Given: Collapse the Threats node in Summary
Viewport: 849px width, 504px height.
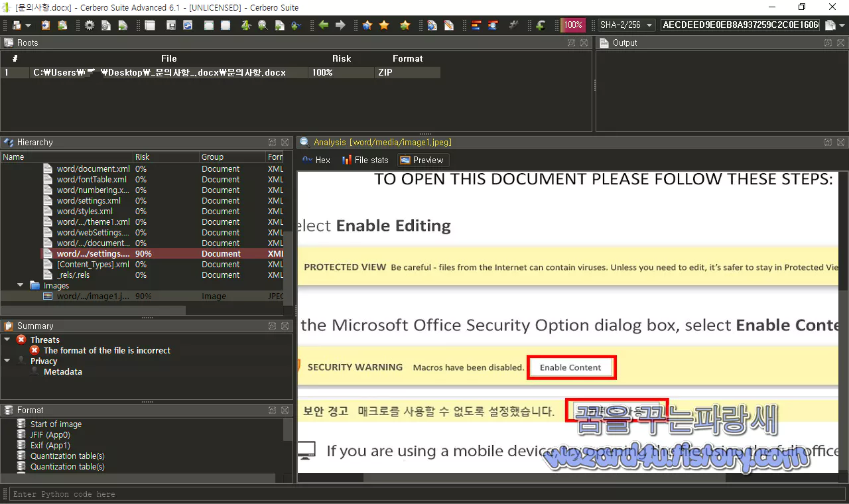Looking at the screenshot, I should click(x=7, y=340).
